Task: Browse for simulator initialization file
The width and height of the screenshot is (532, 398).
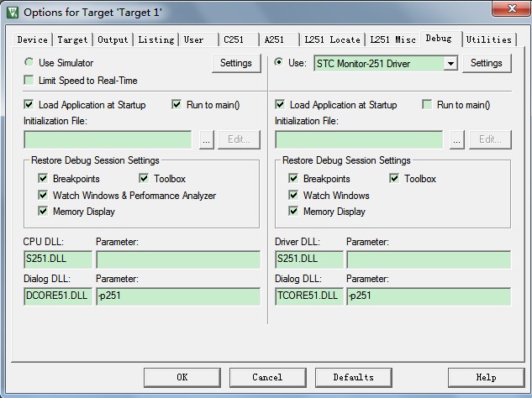Action: [206, 139]
